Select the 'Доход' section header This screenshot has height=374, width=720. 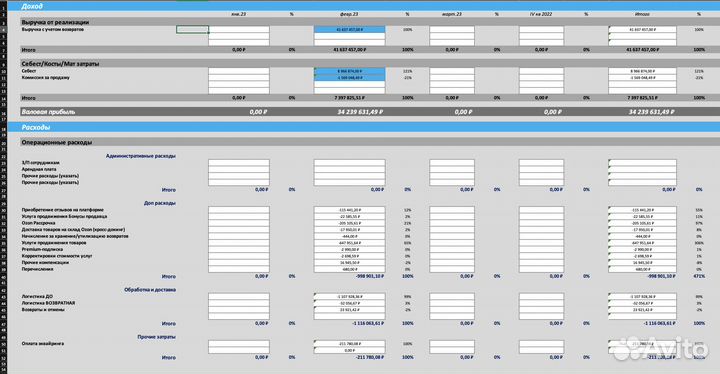32,6
